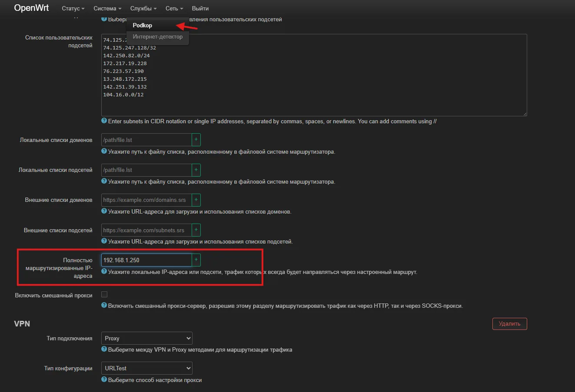The image size is (575, 392).
Task: Click help icon for смешанный прокси description
Action: [104, 306]
